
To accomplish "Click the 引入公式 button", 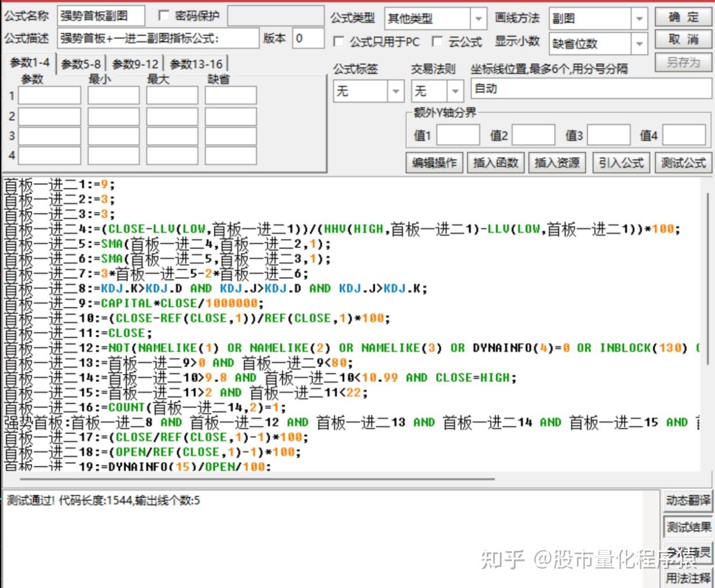I will (x=621, y=163).
